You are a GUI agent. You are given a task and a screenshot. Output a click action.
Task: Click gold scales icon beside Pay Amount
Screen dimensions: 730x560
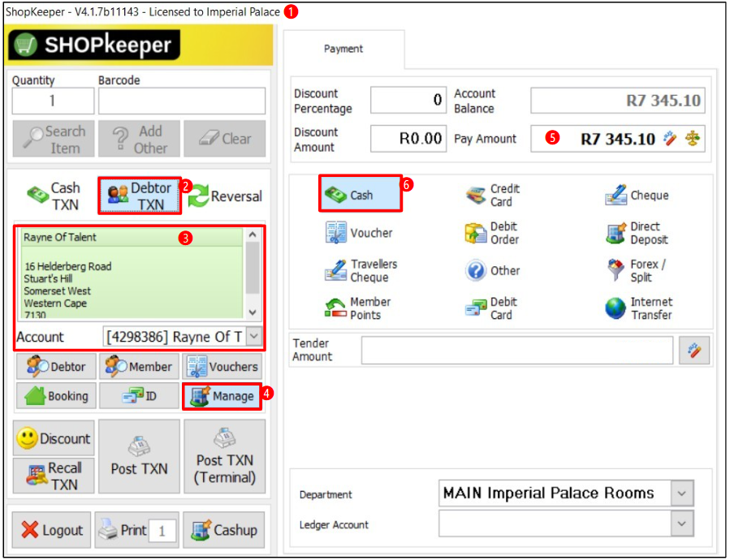pyautogui.click(x=693, y=138)
